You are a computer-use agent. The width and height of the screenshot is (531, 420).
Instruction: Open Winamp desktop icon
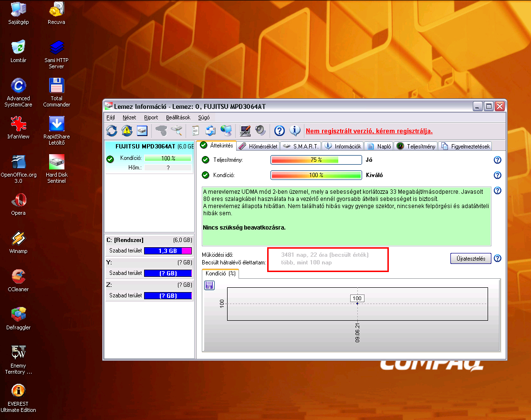[18, 242]
